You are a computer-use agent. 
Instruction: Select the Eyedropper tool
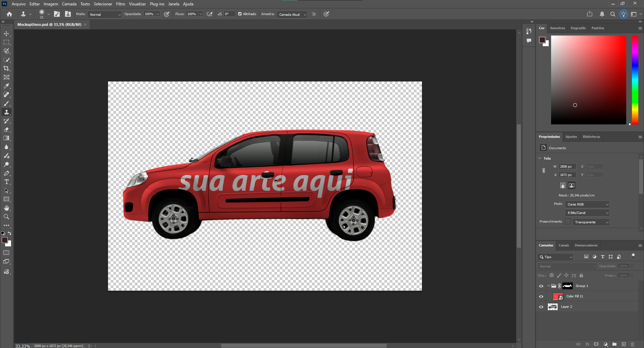point(6,86)
